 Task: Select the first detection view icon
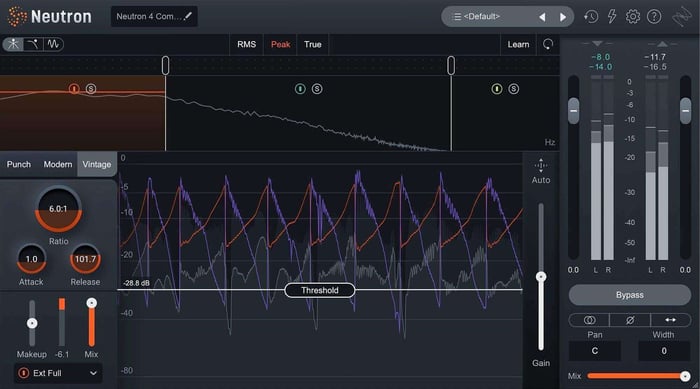[x=13, y=44]
